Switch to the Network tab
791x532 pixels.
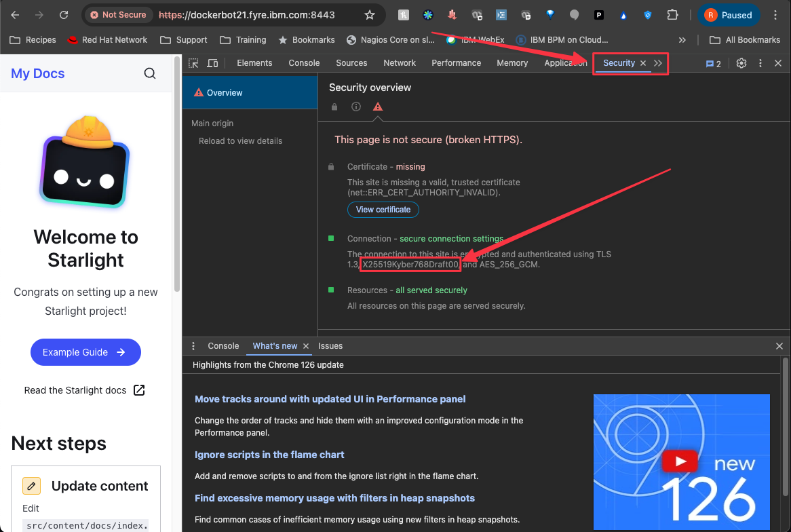(400, 63)
